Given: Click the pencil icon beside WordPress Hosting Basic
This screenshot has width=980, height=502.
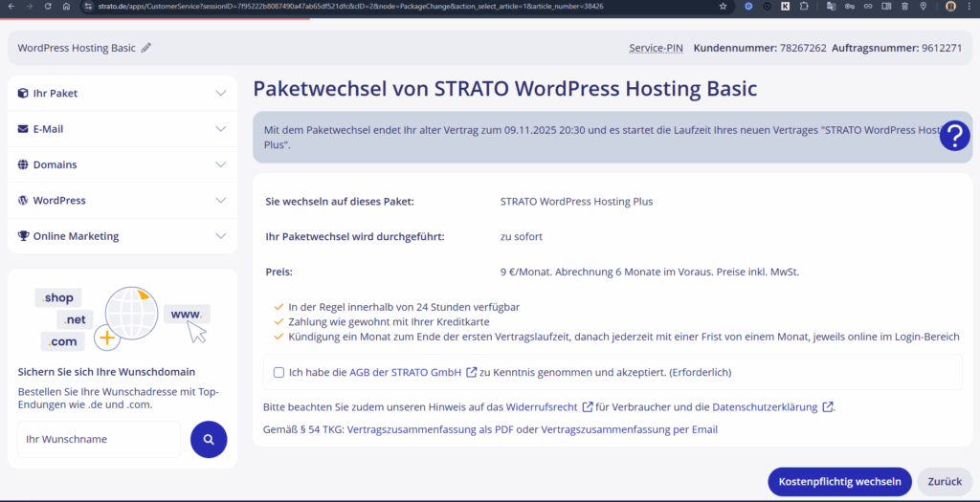Looking at the screenshot, I should click(146, 48).
